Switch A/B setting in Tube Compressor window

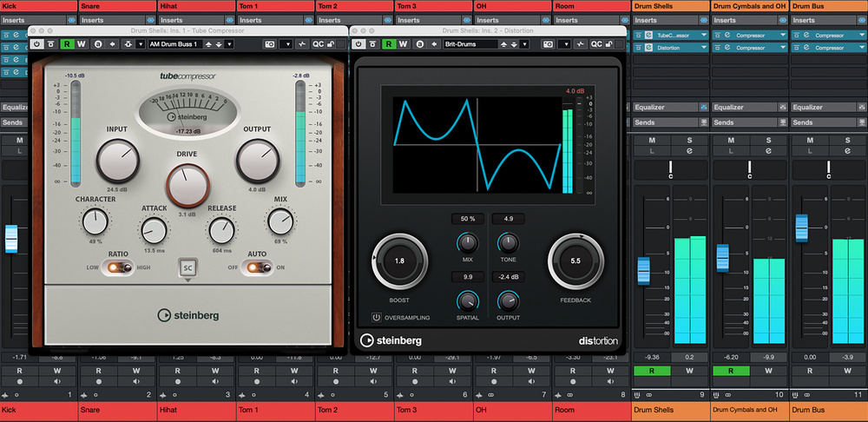click(98, 43)
